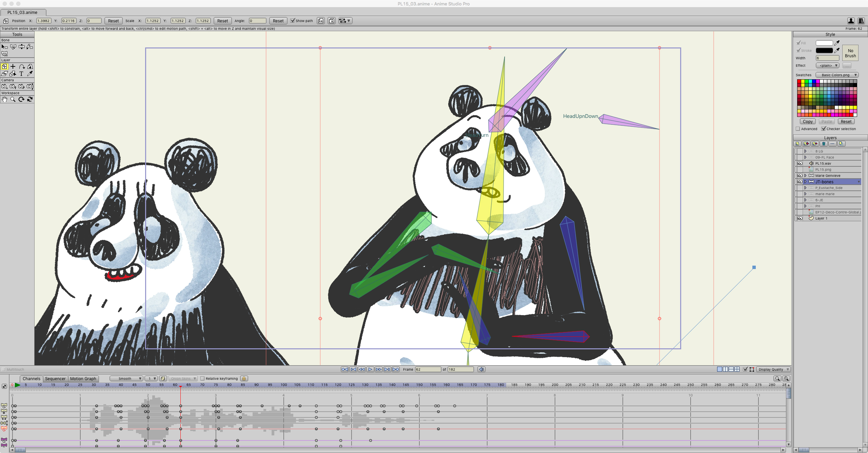
Task: Hide the Marie Genvieve layer via eye icon
Action: (x=800, y=176)
